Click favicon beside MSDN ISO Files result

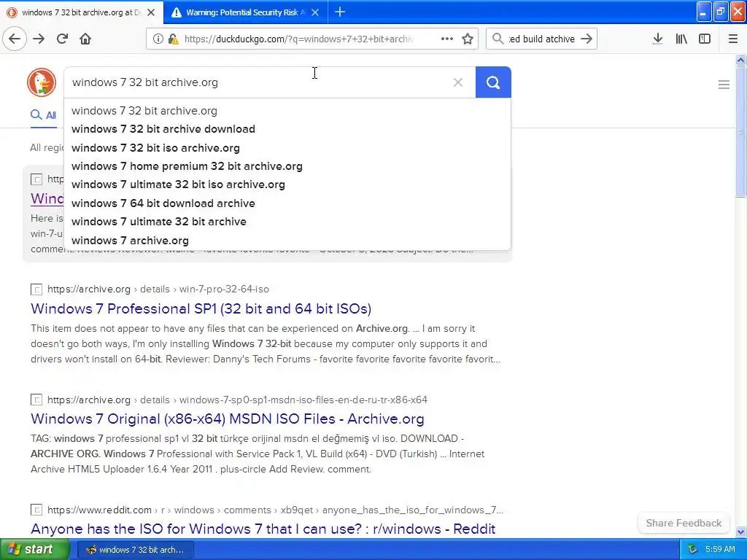tap(36, 400)
